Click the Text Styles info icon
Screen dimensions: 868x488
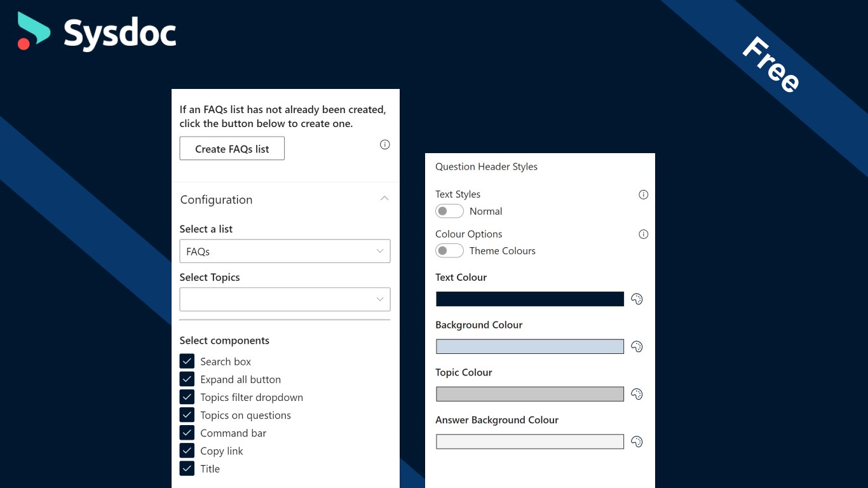[x=643, y=195]
